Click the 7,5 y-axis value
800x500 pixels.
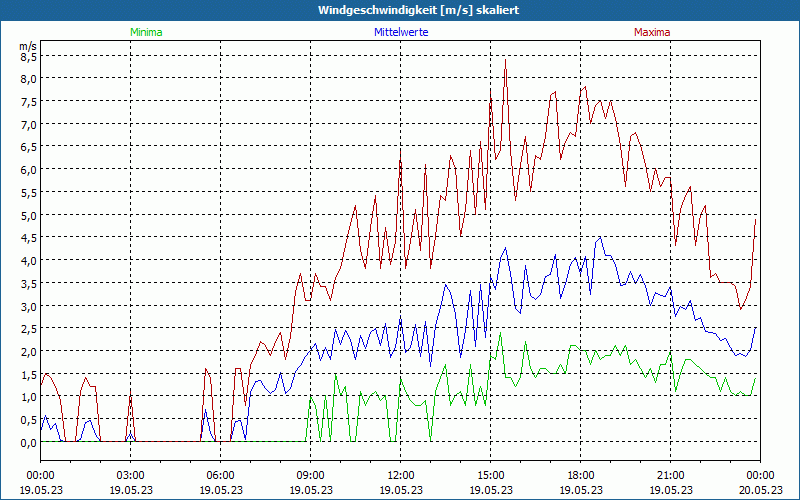[x=29, y=102]
